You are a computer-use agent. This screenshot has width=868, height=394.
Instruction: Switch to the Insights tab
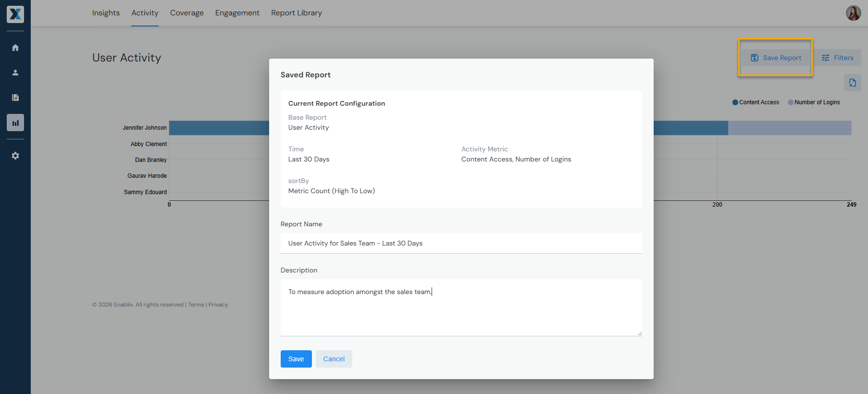[x=106, y=13]
